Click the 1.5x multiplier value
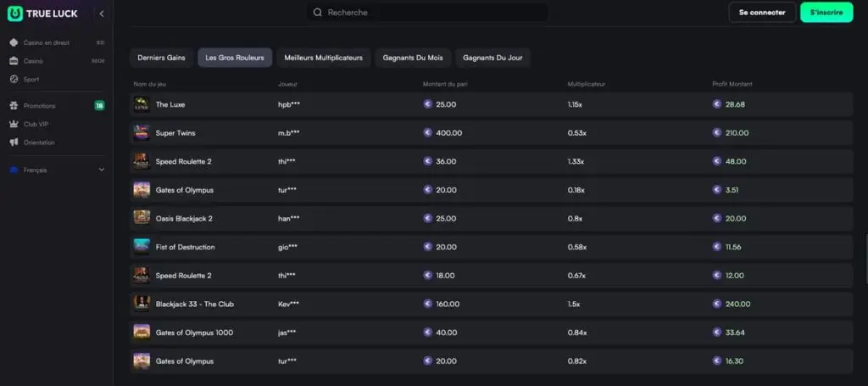 (574, 304)
